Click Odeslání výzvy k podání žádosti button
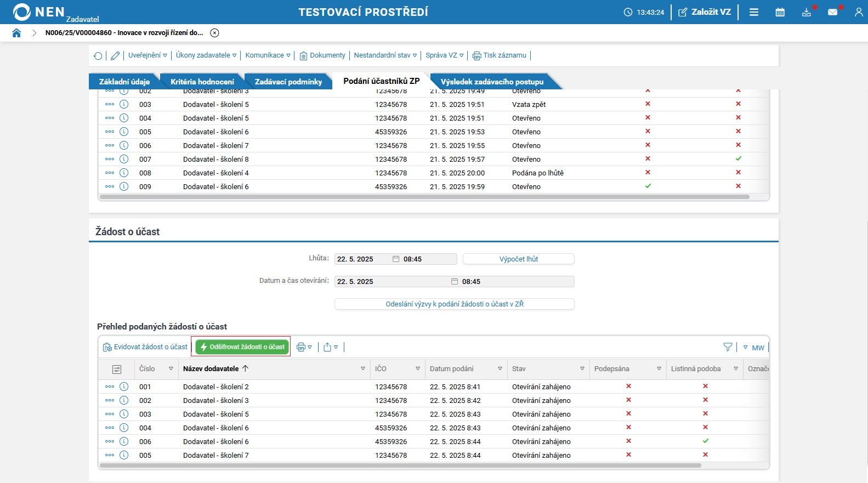868x483 pixels. click(455, 304)
